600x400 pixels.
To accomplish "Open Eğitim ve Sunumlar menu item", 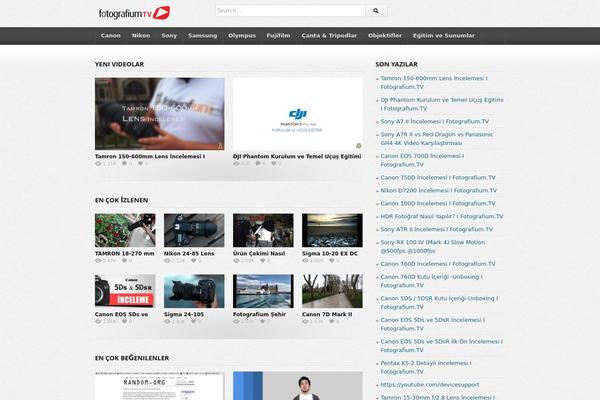I will (x=443, y=36).
